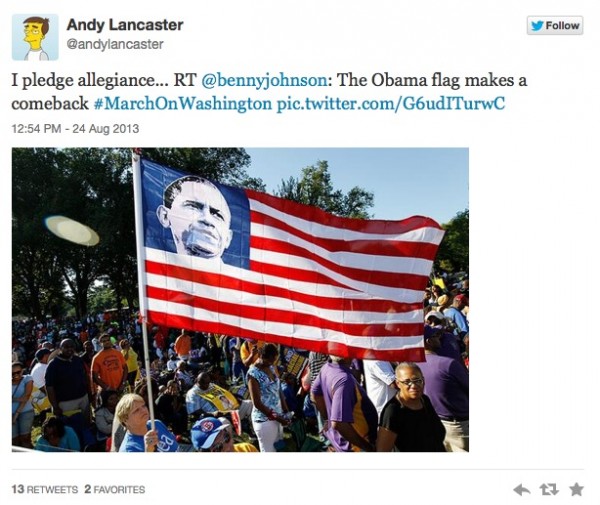The image size is (600, 505).
Task: Click the woman holding the flag pole
Action: 140,425
